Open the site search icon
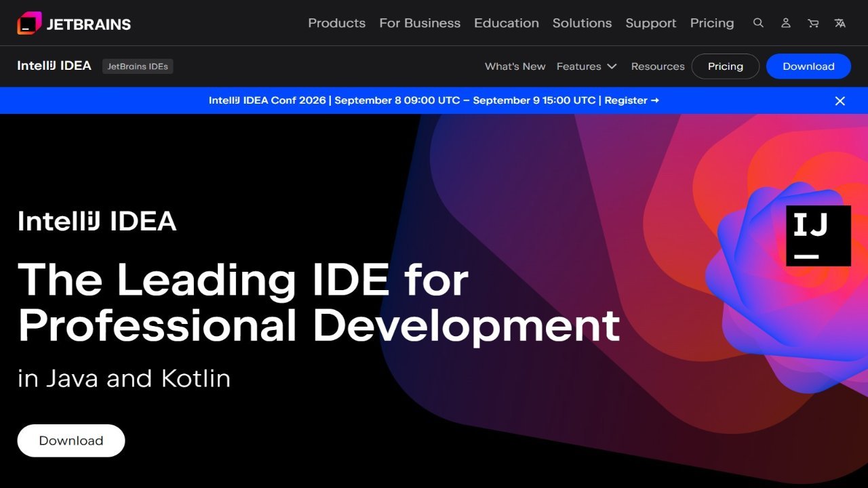Viewport: 868px width, 488px height. (758, 23)
